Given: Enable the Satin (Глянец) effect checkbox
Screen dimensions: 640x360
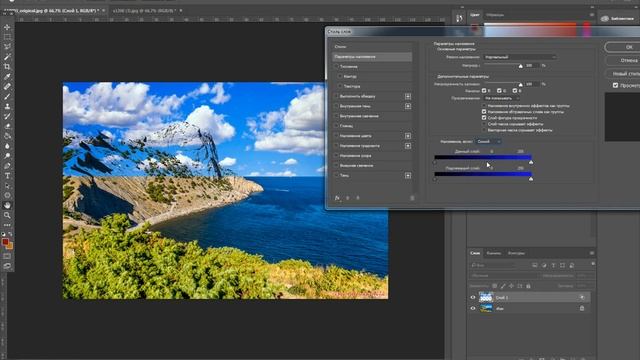Looking at the screenshot, I should (x=336, y=126).
